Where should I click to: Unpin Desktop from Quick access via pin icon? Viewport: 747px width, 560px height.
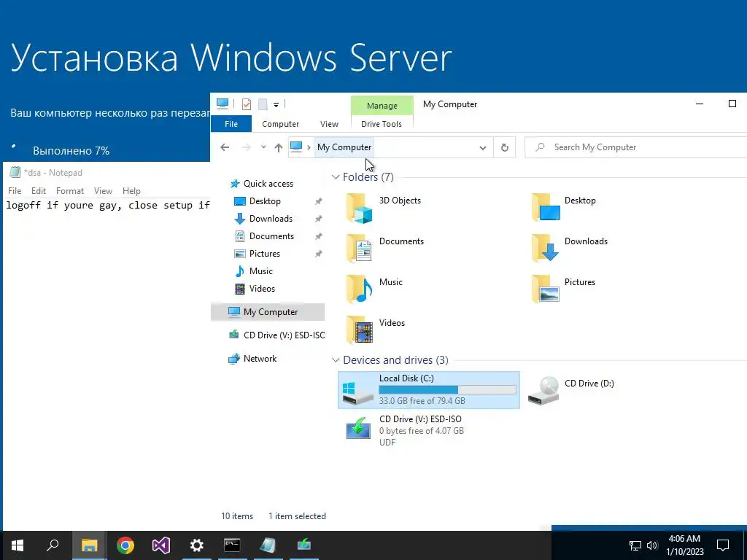(318, 201)
